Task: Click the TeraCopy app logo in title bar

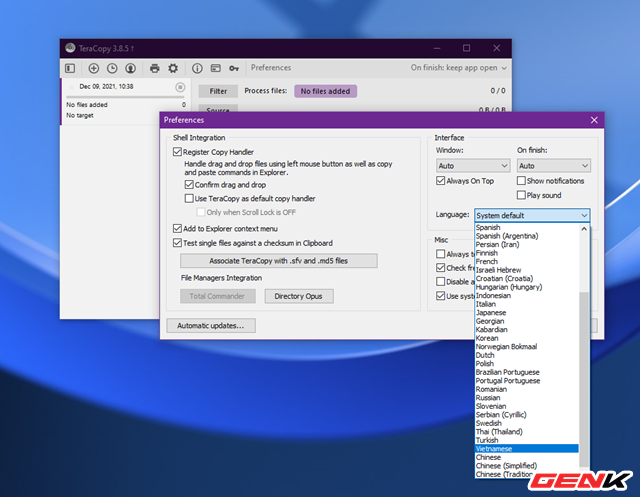Action: [x=70, y=48]
